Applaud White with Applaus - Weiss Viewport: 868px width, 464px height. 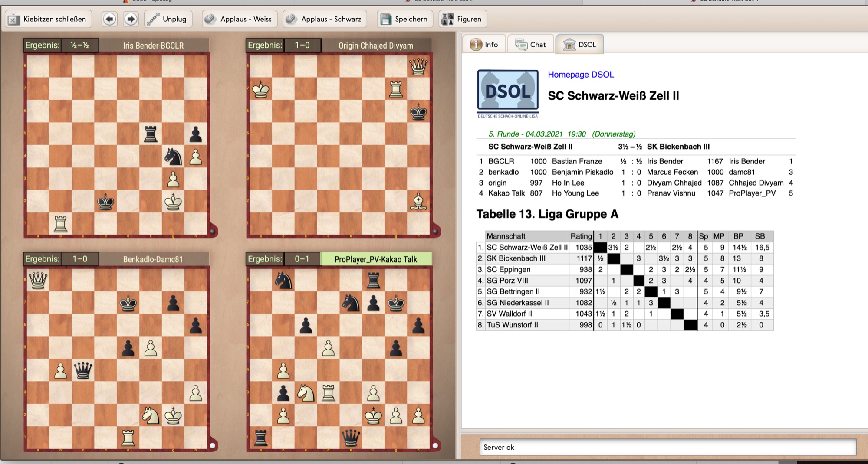click(239, 19)
